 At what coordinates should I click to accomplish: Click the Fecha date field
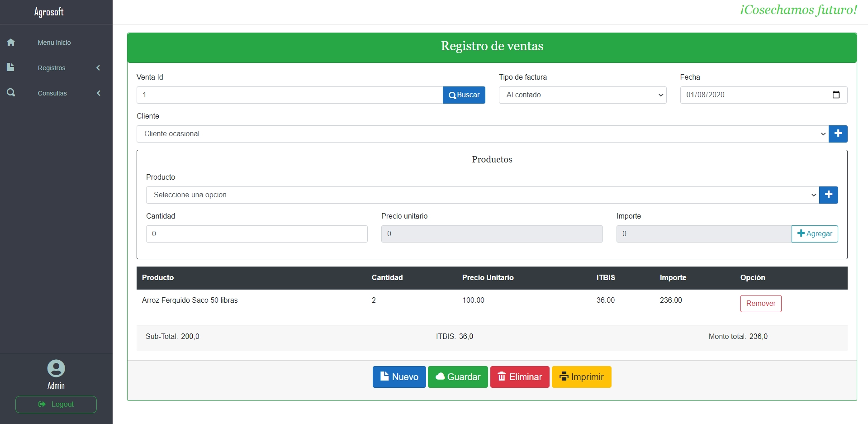[x=764, y=95]
